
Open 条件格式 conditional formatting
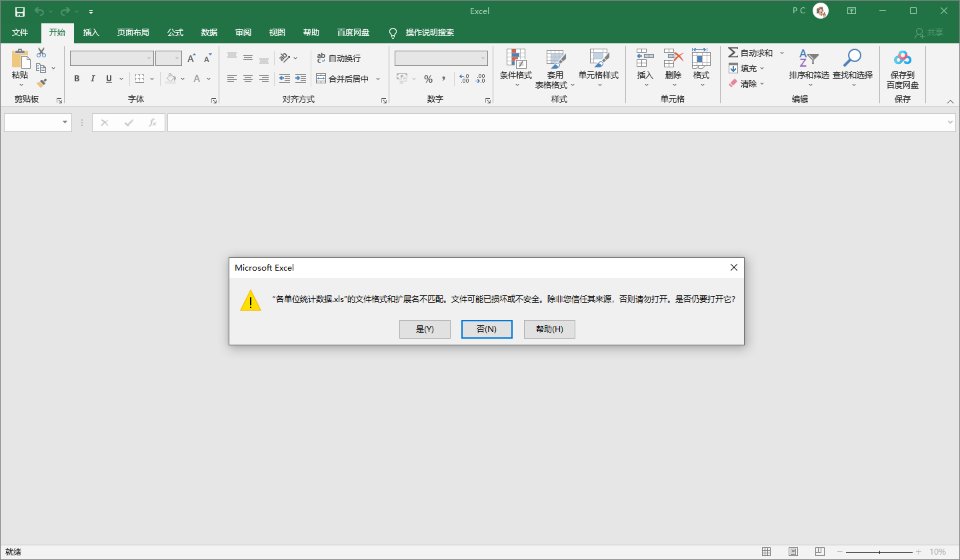pos(516,68)
